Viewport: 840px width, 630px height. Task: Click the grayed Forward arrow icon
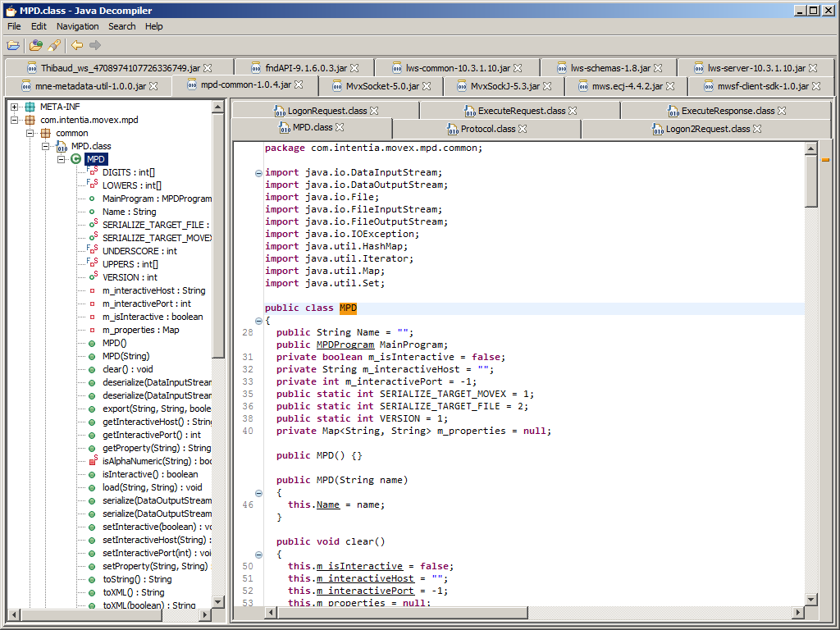(95, 45)
